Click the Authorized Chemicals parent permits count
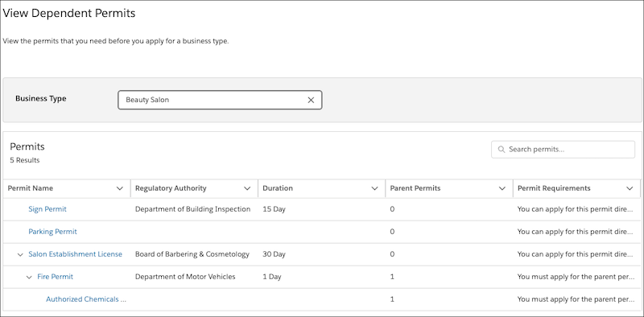Image resolution: width=644 pixels, height=317 pixels. click(392, 299)
